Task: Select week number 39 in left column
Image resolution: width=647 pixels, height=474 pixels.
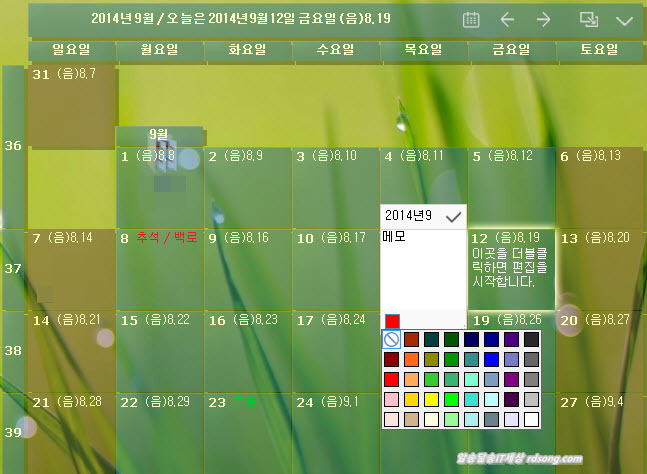Action: 13,432
